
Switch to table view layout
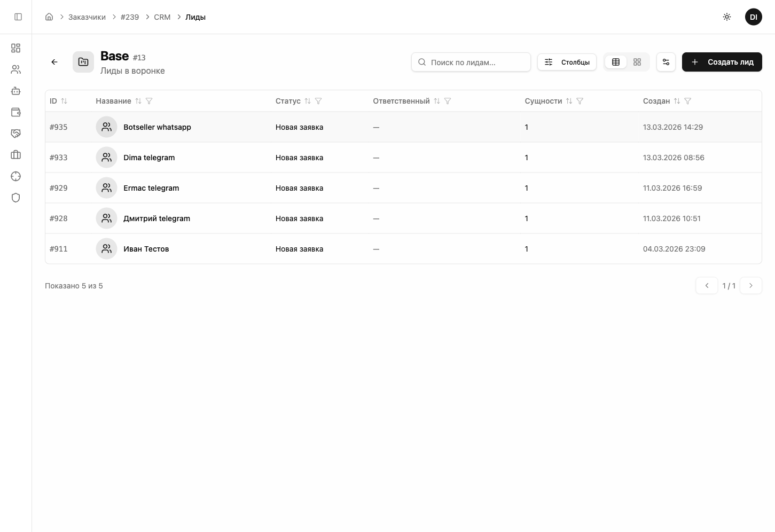[x=616, y=62]
